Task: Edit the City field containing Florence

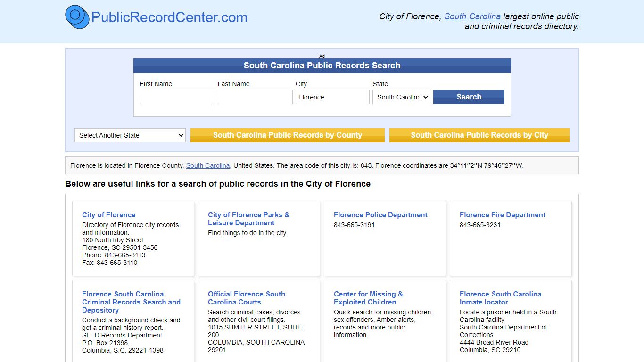Action: (x=332, y=97)
